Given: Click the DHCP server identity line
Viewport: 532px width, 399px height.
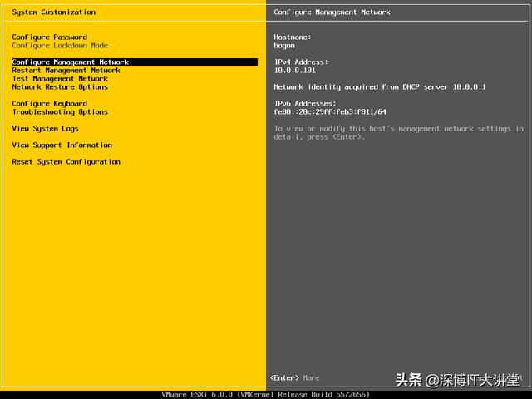Looking at the screenshot, I should point(380,86).
